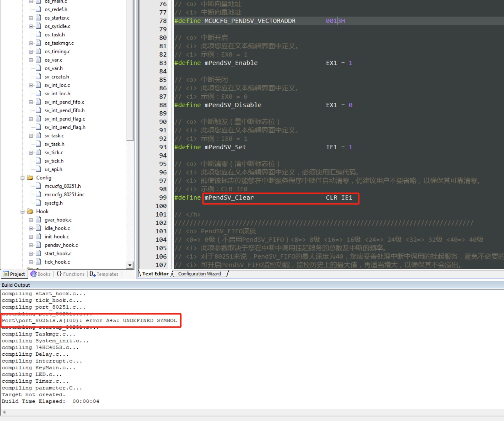Click line number 99 in the gutter
The height and width of the screenshot is (421, 504).
pyautogui.click(x=163, y=197)
